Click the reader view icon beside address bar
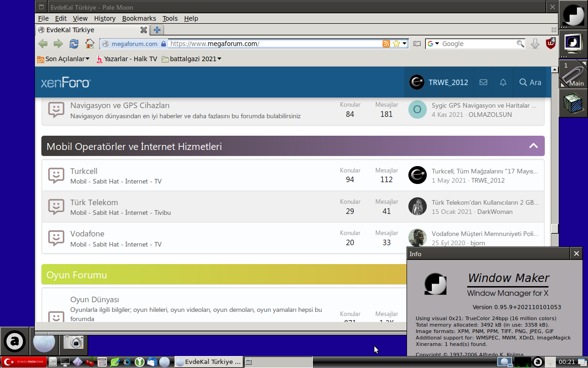This screenshot has height=368, width=588. coord(417,44)
